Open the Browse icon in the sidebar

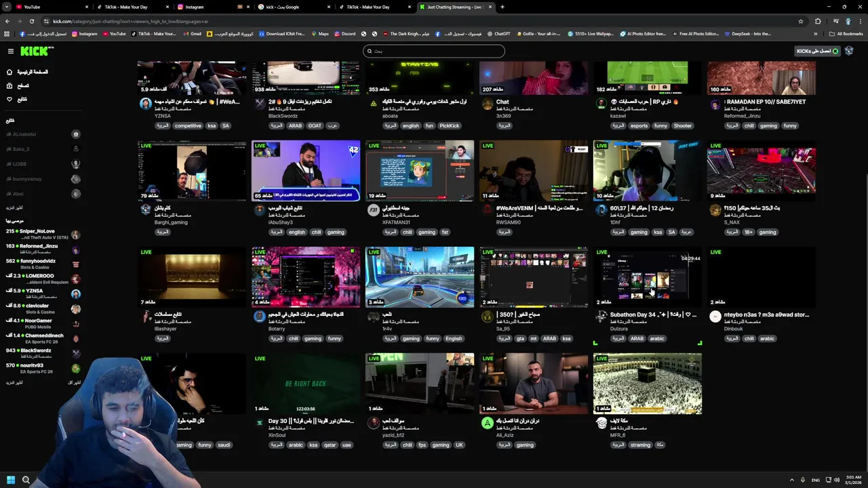(9, 85)
